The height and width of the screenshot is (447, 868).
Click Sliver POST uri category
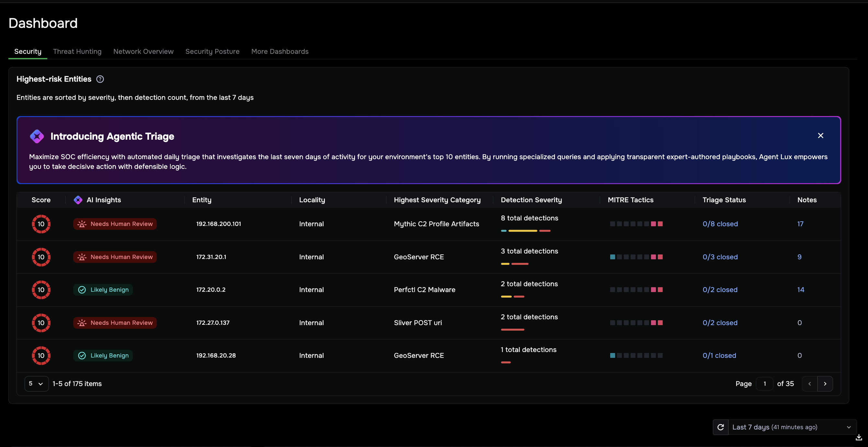point(418,323)
